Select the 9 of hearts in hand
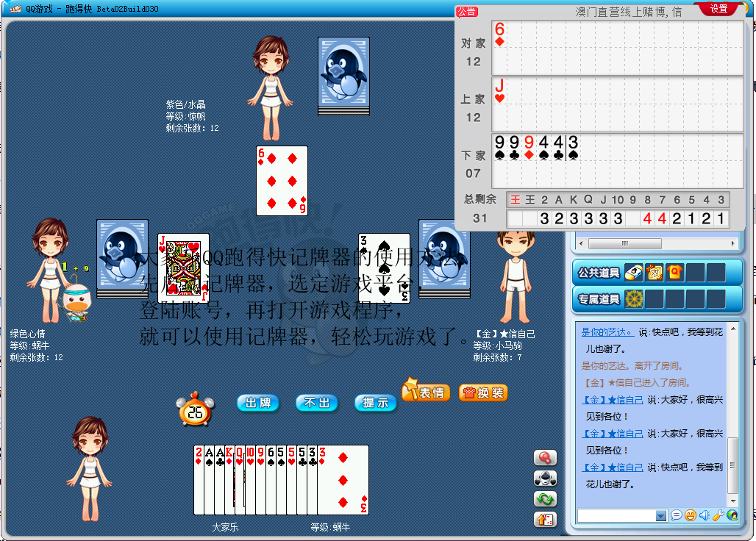 coord(261,480)
